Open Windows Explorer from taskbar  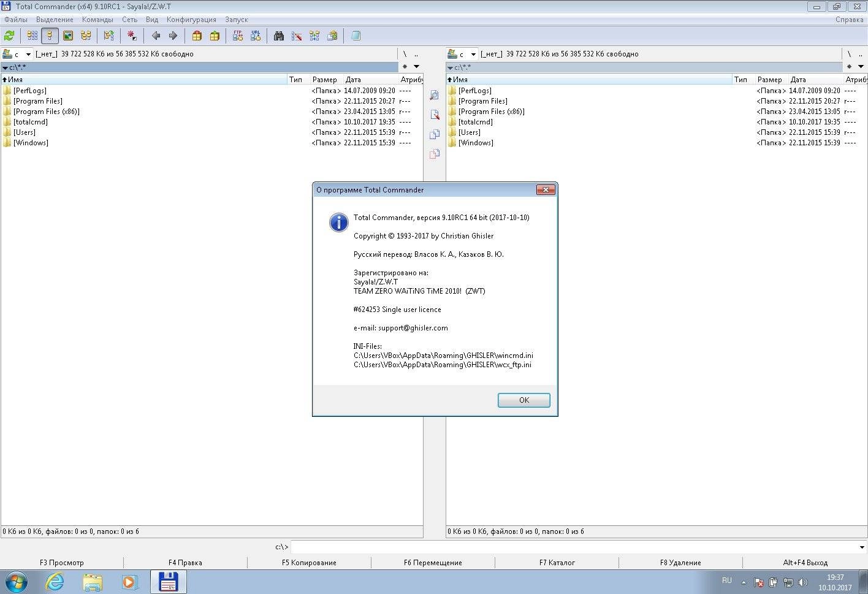pos(93,582)
